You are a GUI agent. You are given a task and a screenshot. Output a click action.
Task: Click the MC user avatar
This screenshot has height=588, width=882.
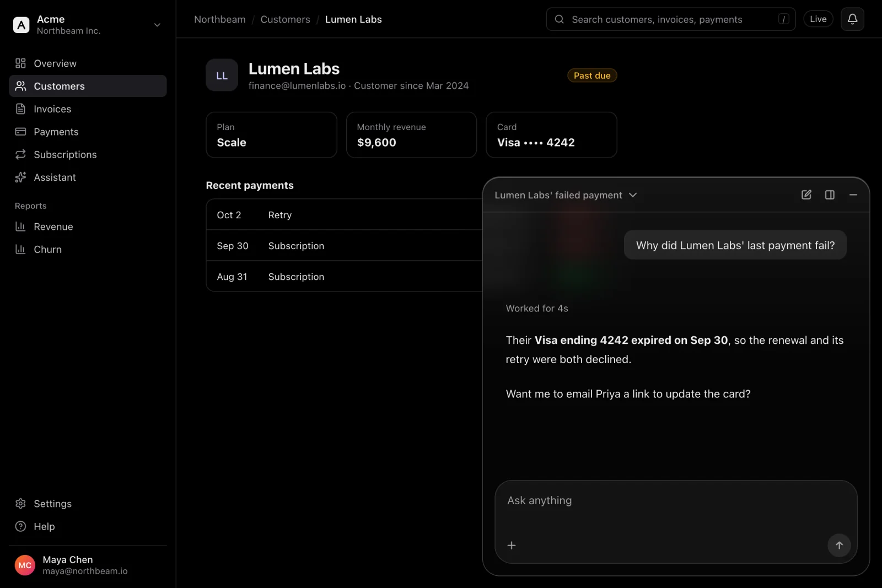tap(25, 565)
